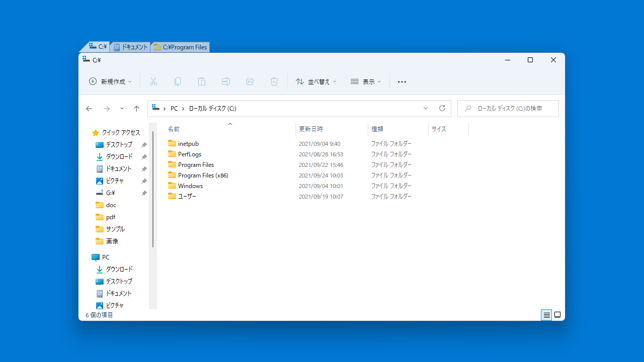This screenshot has height=362, width=644.
Task: Open the three-dot more options menu
Action: click(402, 81)
